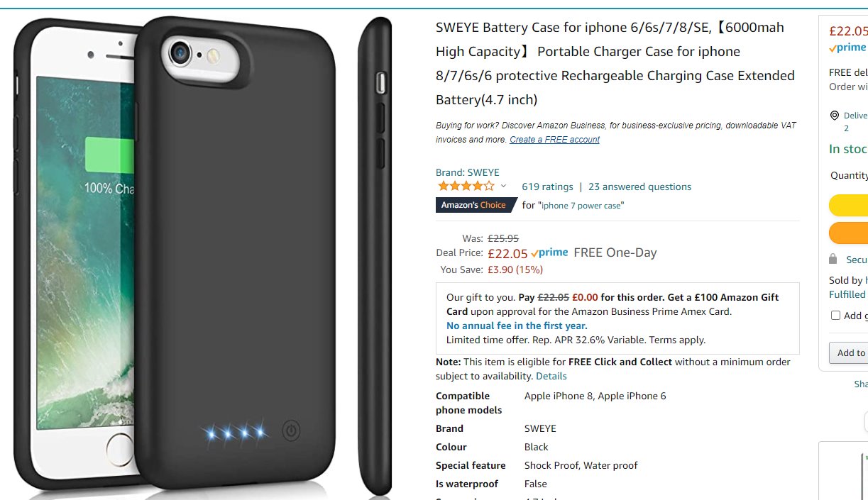Click Create a FREE account link
Image resolution: width=868 pixels, height=500 pixels.
pos(554,140)
